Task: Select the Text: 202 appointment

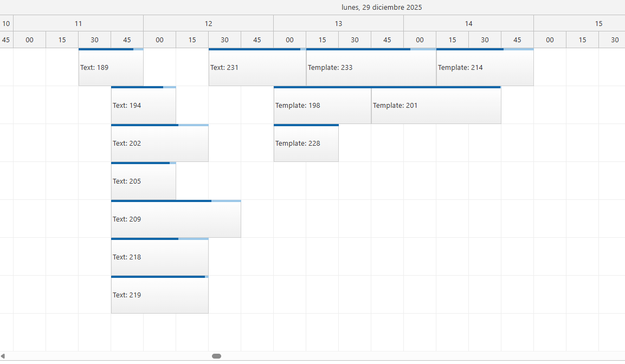Action: (x=159, y=144)
